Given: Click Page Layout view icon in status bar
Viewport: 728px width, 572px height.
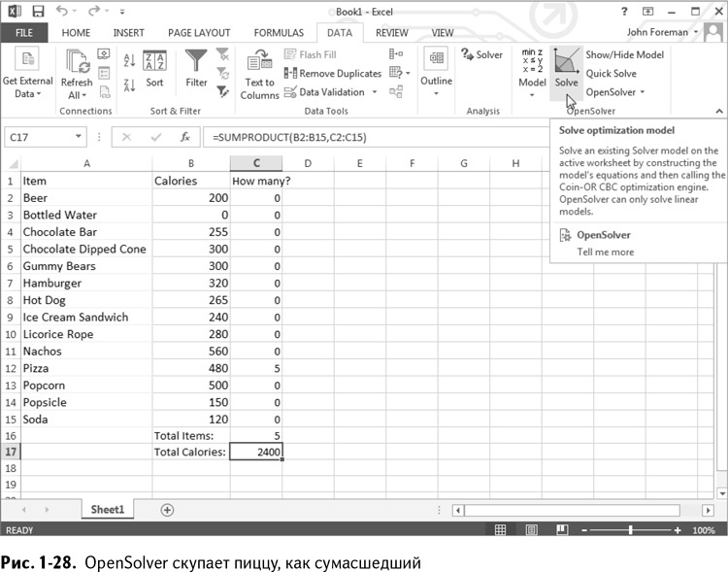Looking at the screenshot, I should pyautogui.click(x=532, y=529).
